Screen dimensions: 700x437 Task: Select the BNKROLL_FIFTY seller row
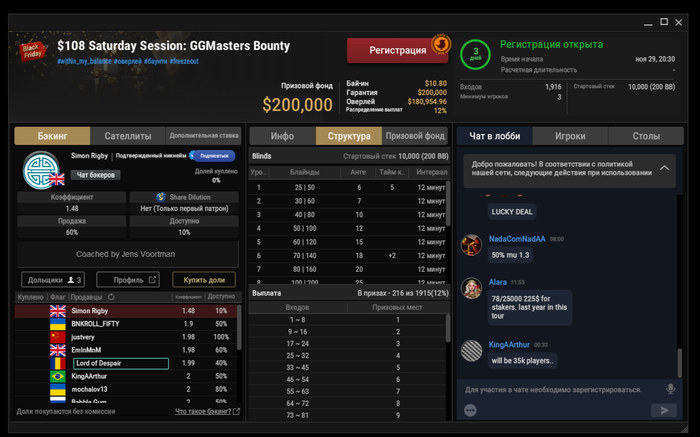click(x=125, y=324)
